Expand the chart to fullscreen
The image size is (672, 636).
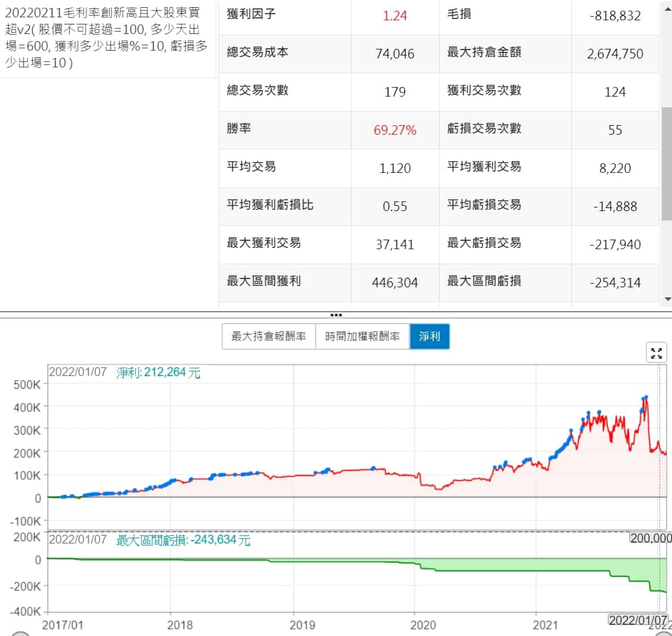657,353
